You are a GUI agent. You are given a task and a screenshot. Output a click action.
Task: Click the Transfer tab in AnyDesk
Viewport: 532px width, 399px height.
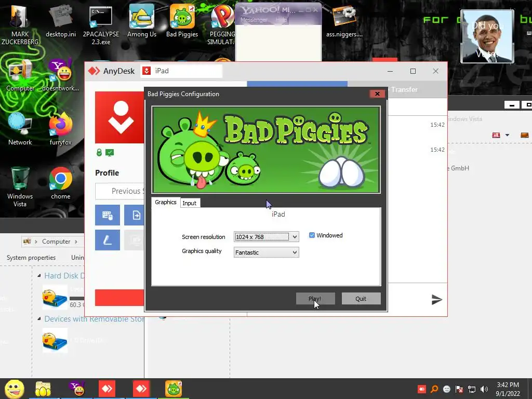[x=404, y=89]
